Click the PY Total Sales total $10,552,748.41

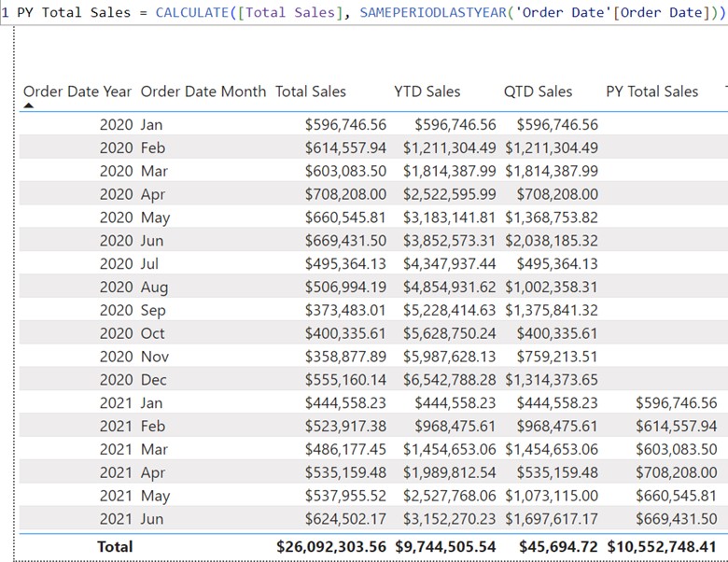[x=663, y=546]
